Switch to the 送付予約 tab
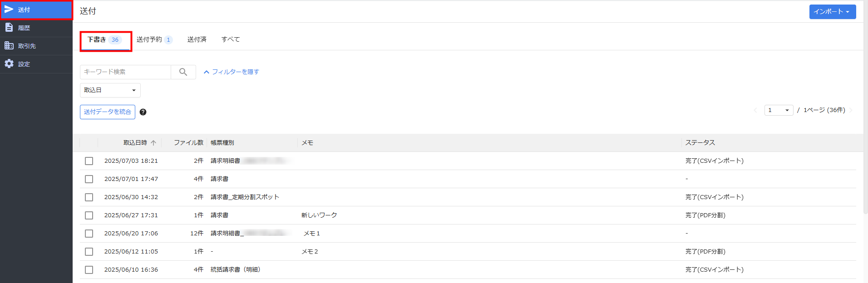Viewport: 868px width, 283px height. (x=154, y=39)
